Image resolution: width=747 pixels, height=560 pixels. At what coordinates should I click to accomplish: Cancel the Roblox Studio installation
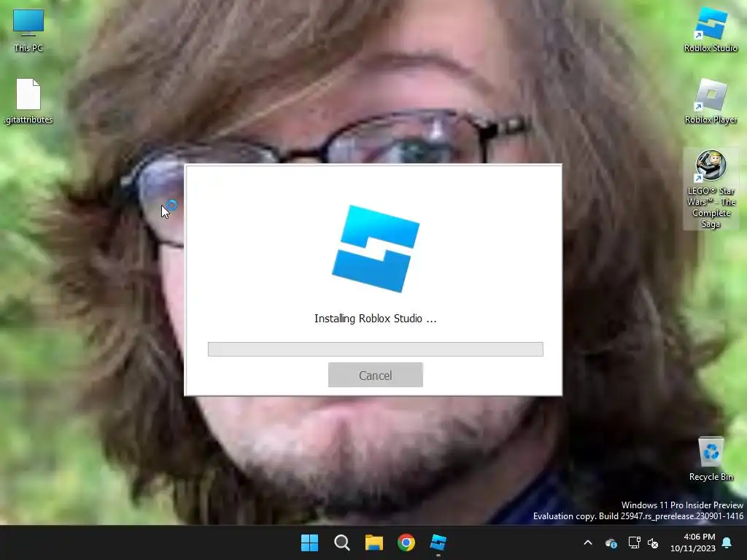point(376,375)
